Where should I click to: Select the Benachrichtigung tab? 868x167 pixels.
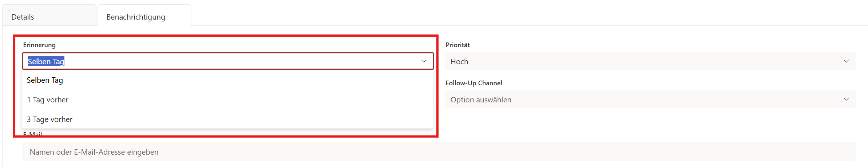point(136,17)
